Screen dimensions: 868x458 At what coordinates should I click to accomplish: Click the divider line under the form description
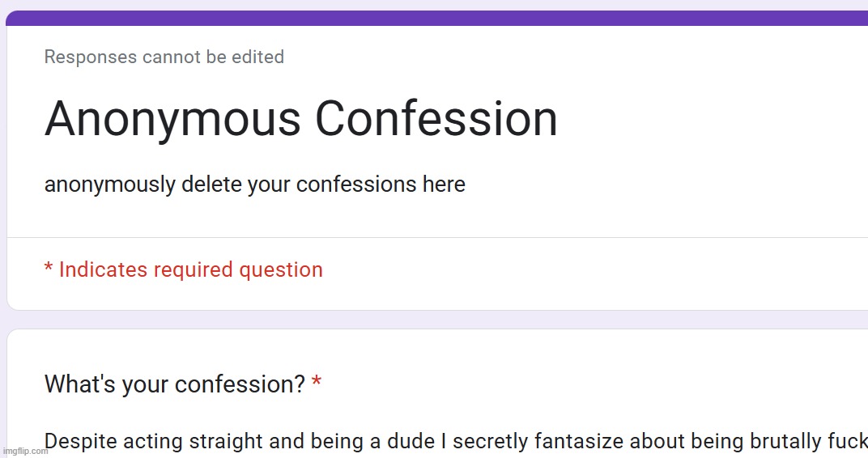click(x=437, y=237)
